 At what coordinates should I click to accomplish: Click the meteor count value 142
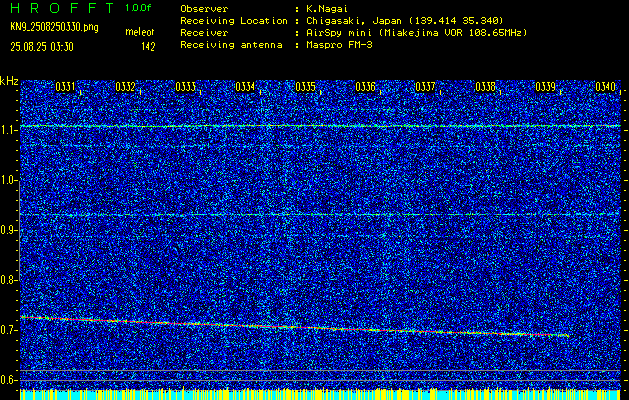coord(148,47)
